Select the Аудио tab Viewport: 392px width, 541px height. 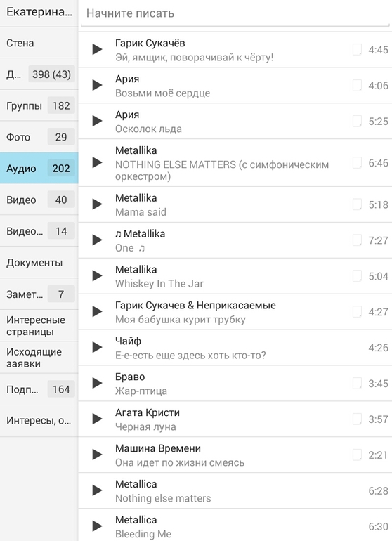pos(39,168)
